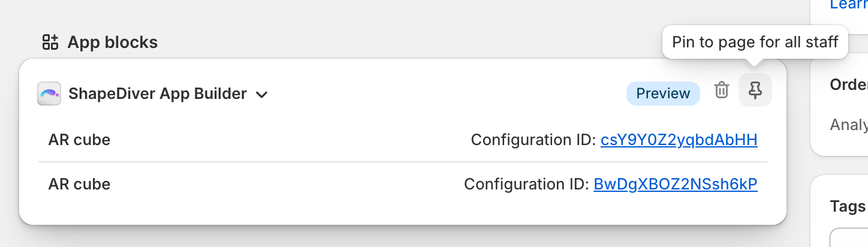Click the Preview badge
The width and height of the screenshot is (868, 247).
pyautogui.click(x=663, y=94)
